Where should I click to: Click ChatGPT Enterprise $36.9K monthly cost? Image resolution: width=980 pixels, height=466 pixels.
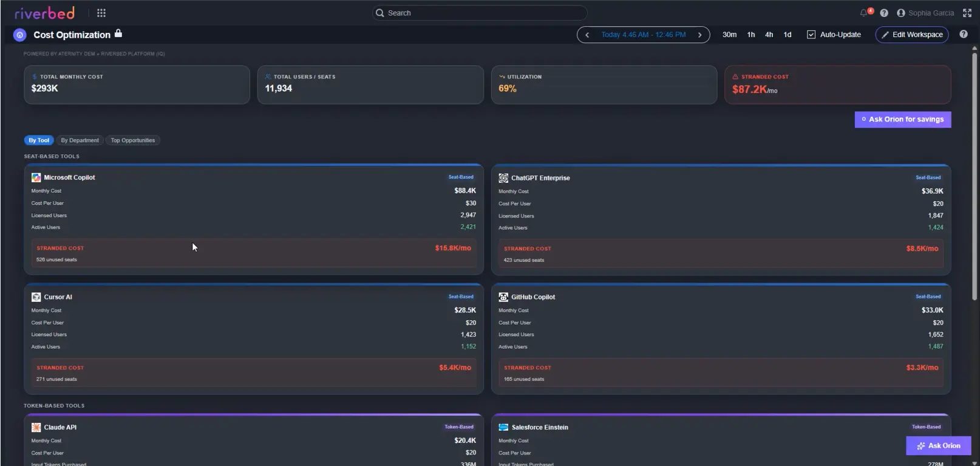[933, 191]
